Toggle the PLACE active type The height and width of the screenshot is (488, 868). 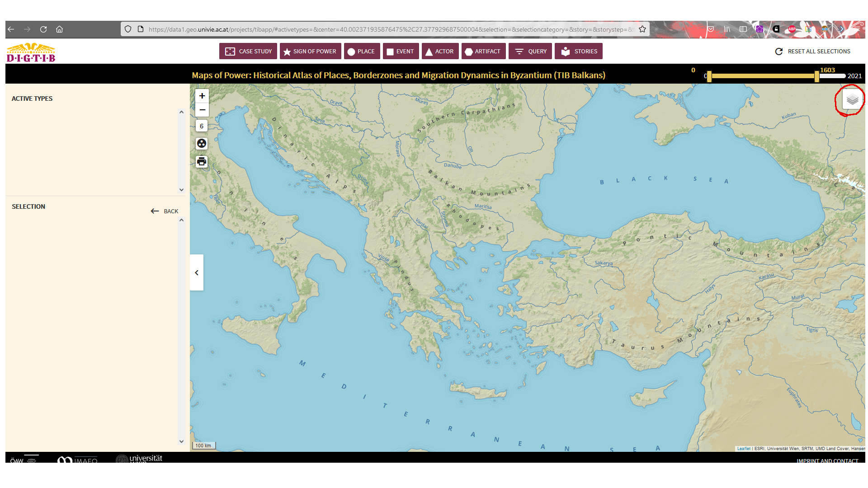coord(362,51)
